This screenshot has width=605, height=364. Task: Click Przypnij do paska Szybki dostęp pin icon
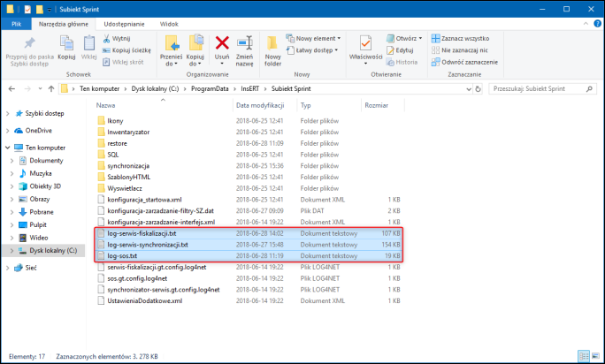click(x=30, y=43)
